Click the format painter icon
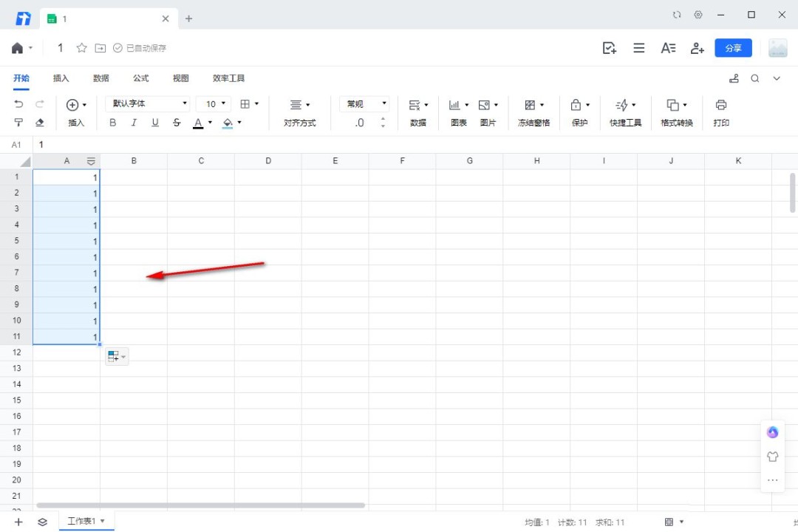This screenshot has height=532, width=798. tap(18, 123)
